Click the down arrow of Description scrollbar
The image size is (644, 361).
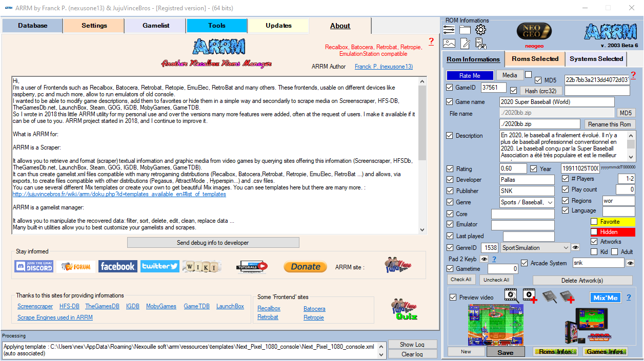631,158
